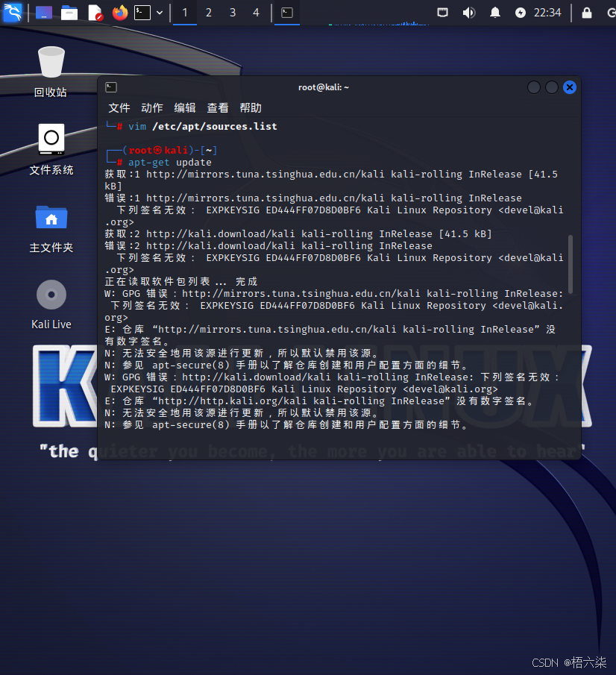This screenshot has height=675, width=616.
Task: Launch the text editor panel icon
Action: click(x=95, y=13)
